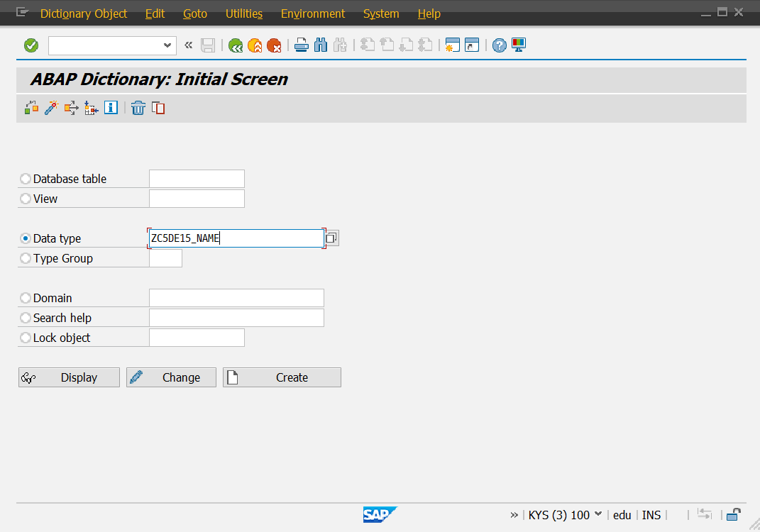This screenshot has height=532, width=760.
Task: Select the Database table radio button
Action: point(26,179)
